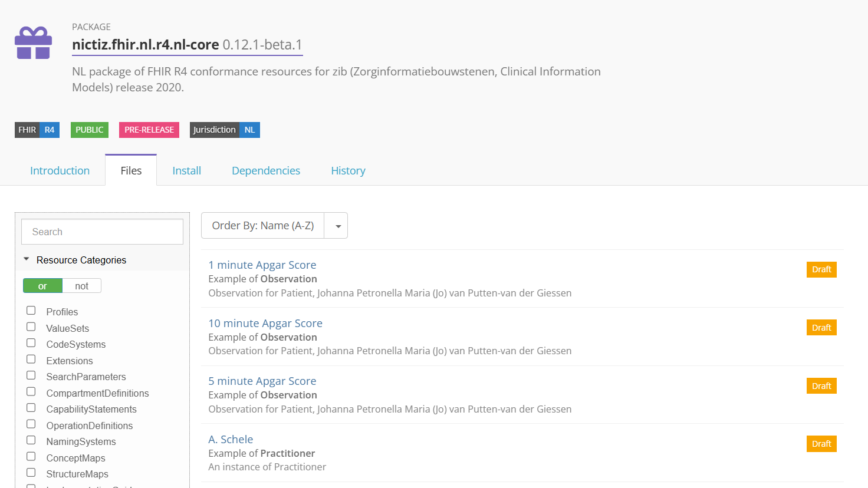Switch to the Introduction tab
This screenshot has width=868, height=488.
(x=60, y=170)
